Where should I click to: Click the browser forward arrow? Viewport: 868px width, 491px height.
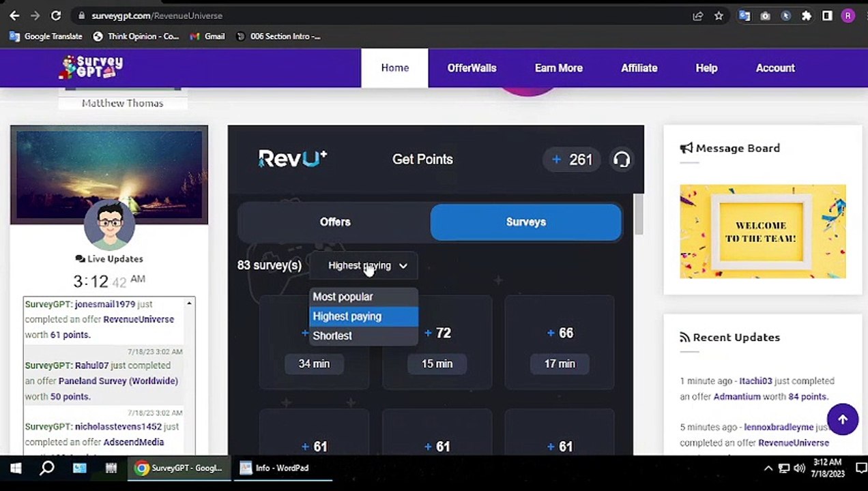tap(35, 15)
